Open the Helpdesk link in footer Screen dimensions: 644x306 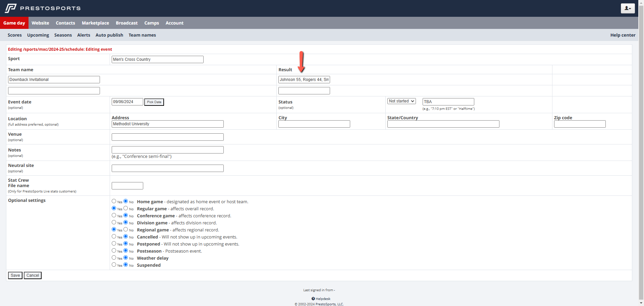[x=321, y=299]
